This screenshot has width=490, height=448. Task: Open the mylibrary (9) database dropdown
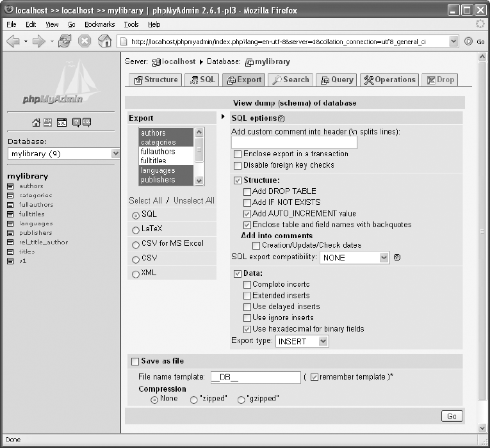[x=63, y=154]
